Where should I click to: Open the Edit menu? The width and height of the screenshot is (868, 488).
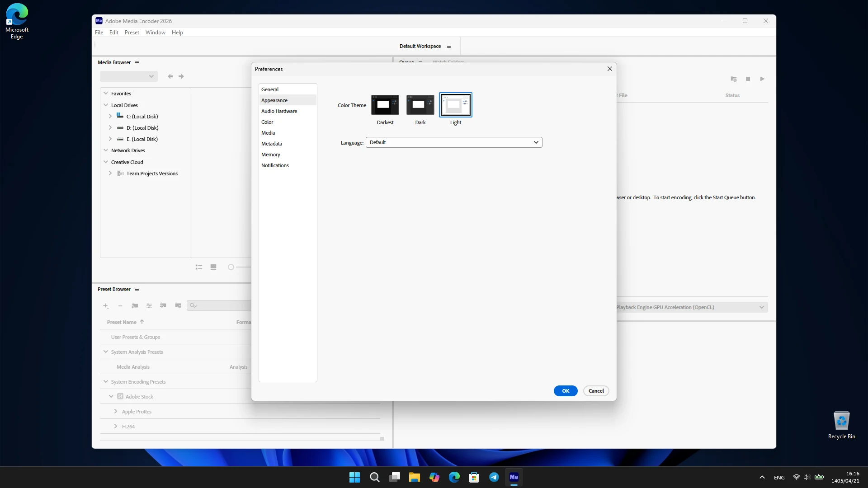113,33
